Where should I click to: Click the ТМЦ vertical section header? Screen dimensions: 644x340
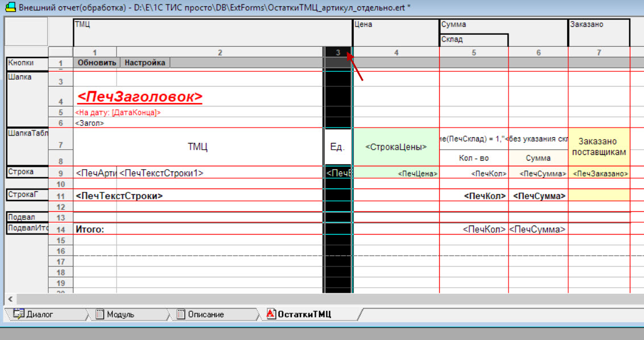coord(213,32)
